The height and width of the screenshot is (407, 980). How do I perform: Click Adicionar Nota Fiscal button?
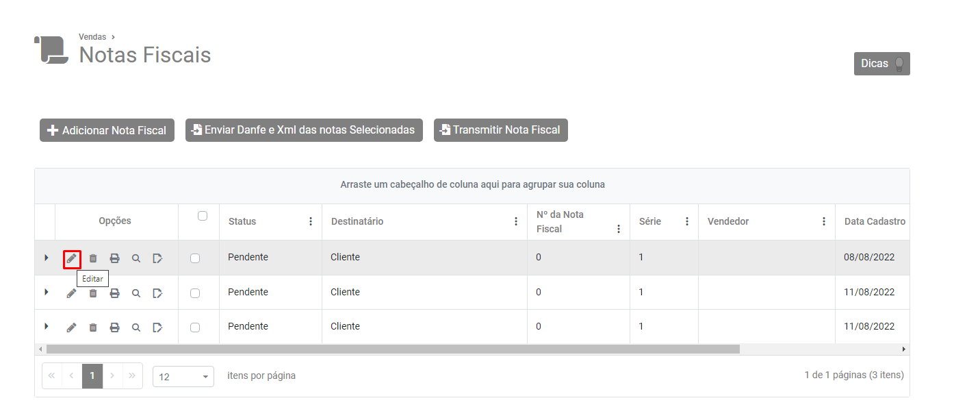coord(107,130)
